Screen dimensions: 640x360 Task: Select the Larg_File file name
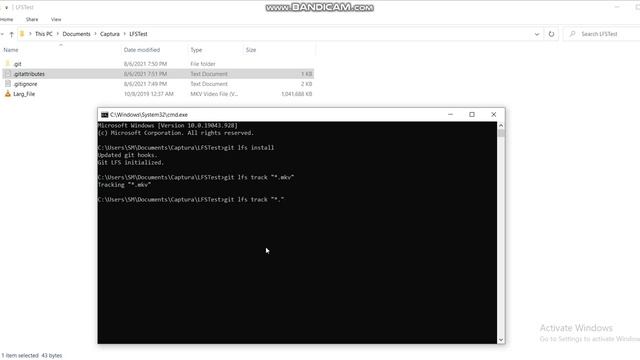tap(24, 94)
